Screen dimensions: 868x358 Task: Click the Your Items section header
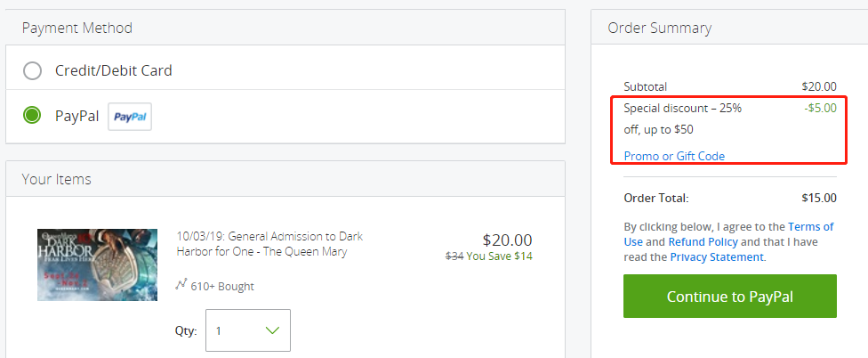56,179
